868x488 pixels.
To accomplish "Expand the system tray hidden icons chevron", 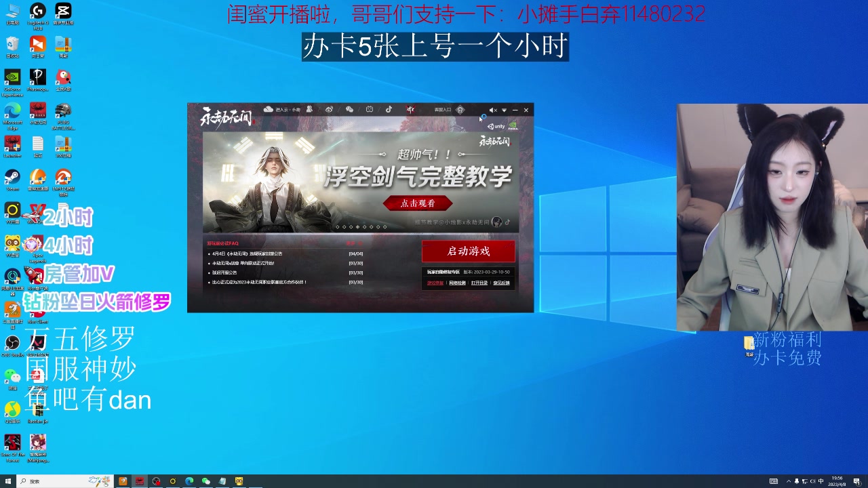I will 788,481.
